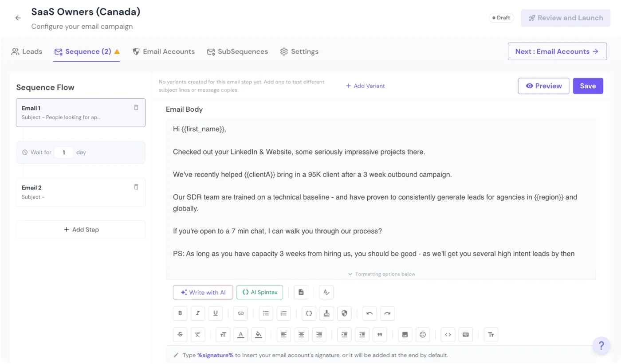The image size is (621, 364).
Task: Open the help question mark bubble
Action: [601, 345]
